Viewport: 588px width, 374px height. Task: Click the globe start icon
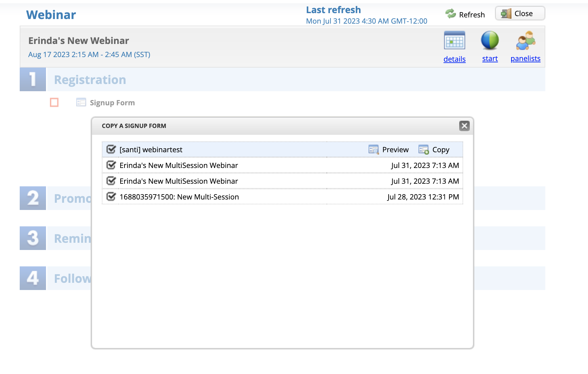490,40
